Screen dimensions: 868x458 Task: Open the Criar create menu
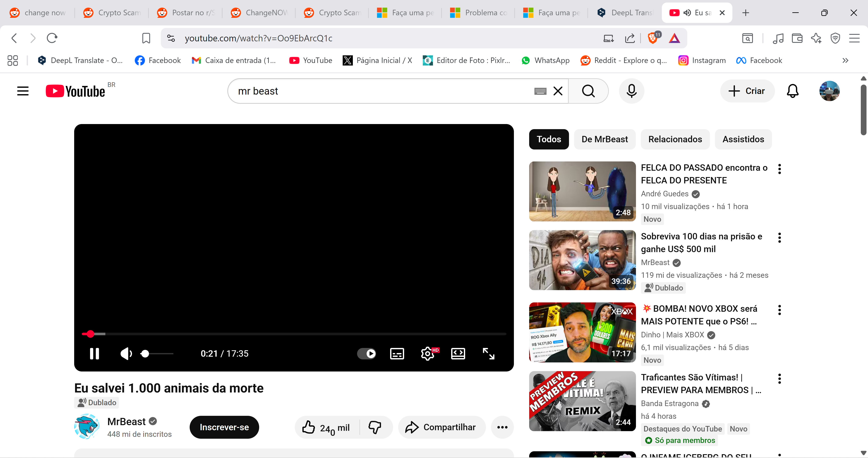(747, 91)
